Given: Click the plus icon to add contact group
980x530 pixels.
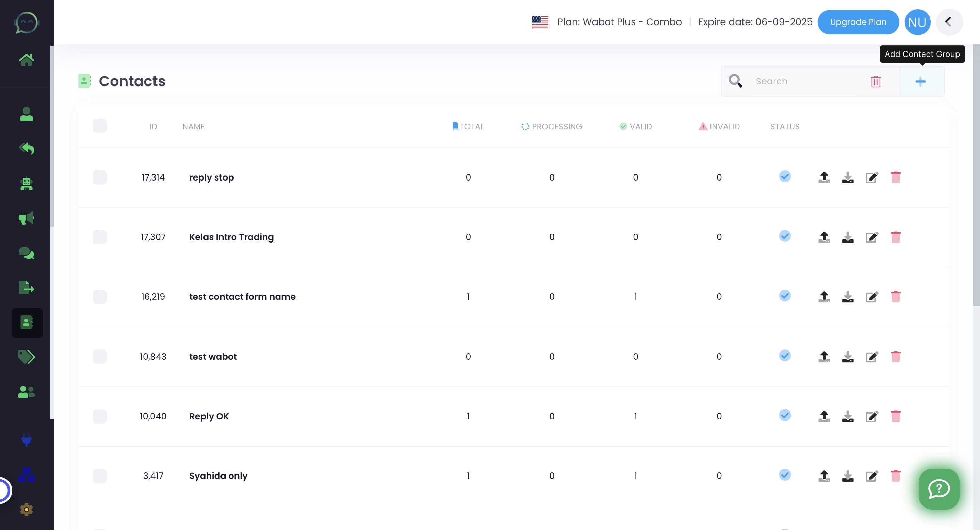Looking at the screenshot, I should click(920, 81).
